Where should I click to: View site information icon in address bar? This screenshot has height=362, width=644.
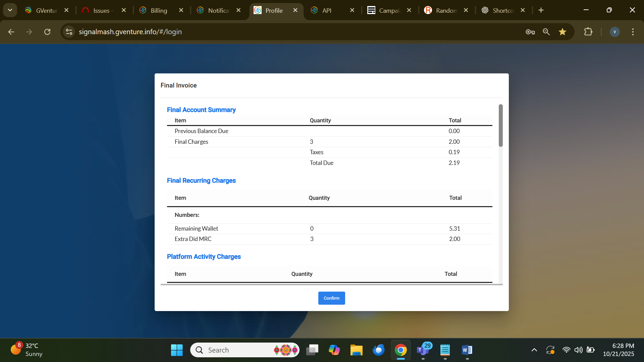[x=69, y=32]
